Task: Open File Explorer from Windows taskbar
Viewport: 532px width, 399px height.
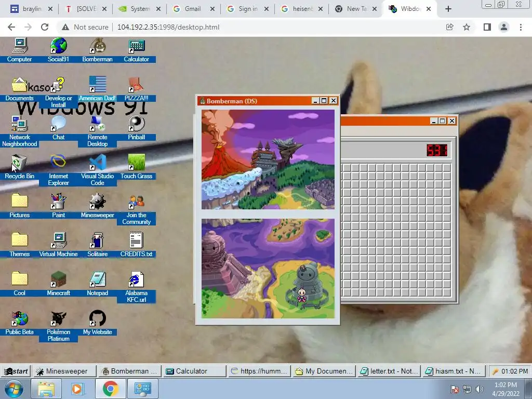Action: [x=46, y=389]
